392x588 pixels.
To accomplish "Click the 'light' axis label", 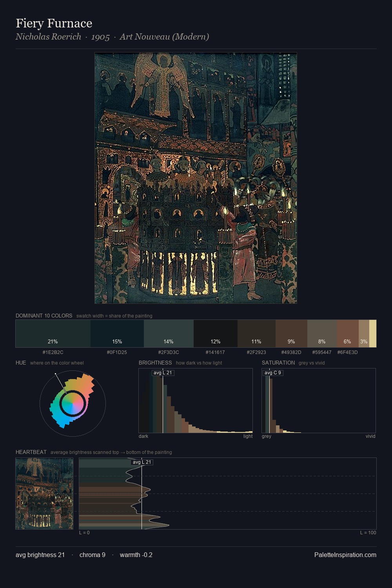I will click(x=248, y=436).
